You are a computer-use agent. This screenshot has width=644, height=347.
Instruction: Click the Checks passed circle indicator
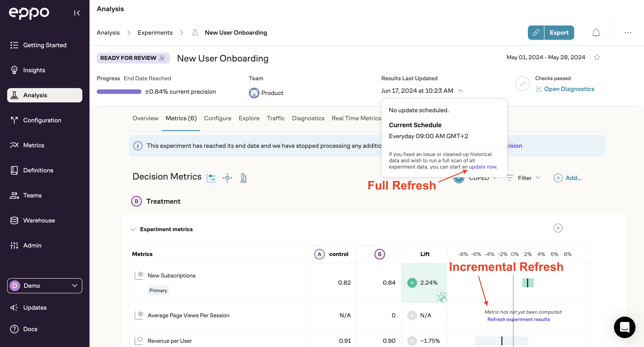tap(522, 84)
